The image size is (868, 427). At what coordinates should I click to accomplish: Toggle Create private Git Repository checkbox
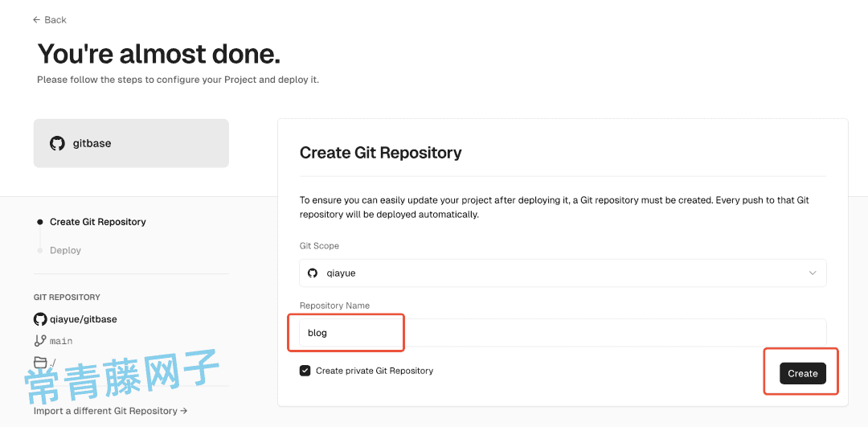click(x=305, y=371)
